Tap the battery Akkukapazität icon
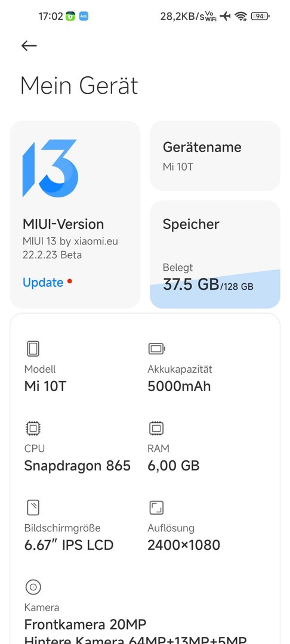The width and height of the screenshot is (290, 644). pos(156,349)
